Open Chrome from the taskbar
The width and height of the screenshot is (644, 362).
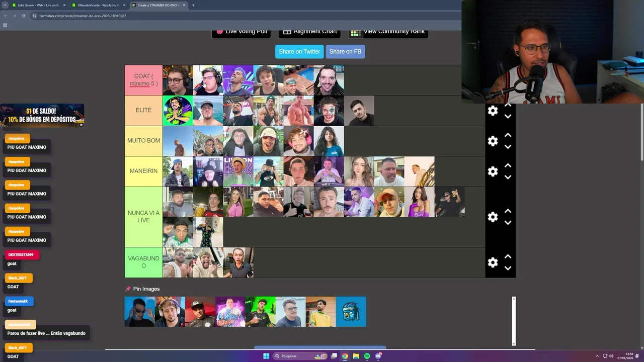click(x=345, y=356)
